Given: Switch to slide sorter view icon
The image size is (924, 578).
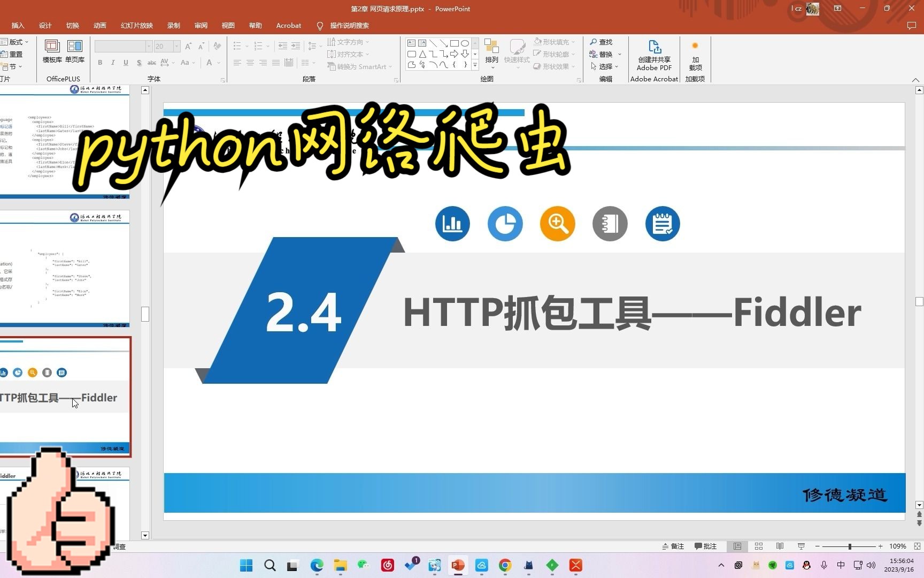Looking at the screenshot, I should click(x=759, y=546).
